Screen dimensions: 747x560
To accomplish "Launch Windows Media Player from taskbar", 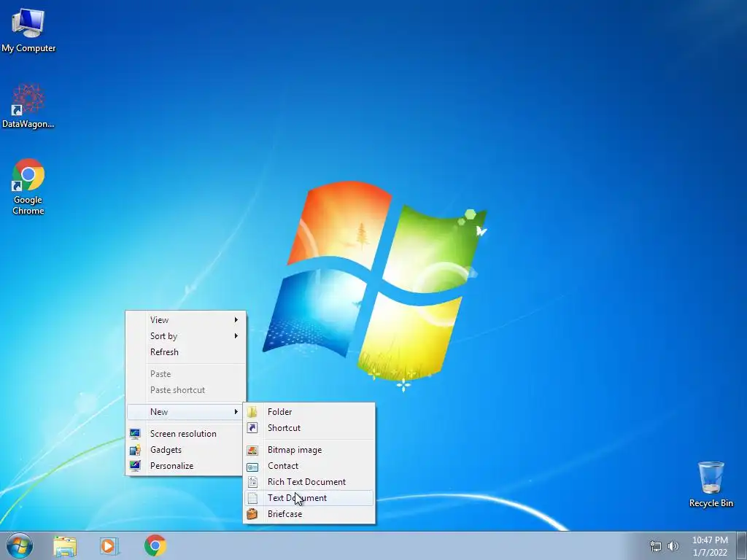I will 109,545.
